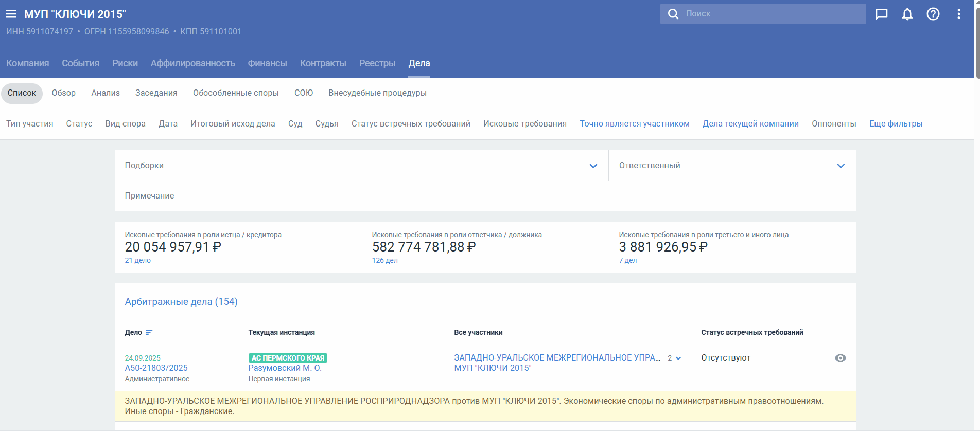980x431 pixels.
Task: Open the three-dot more options menu
Action: pos(958,14)
